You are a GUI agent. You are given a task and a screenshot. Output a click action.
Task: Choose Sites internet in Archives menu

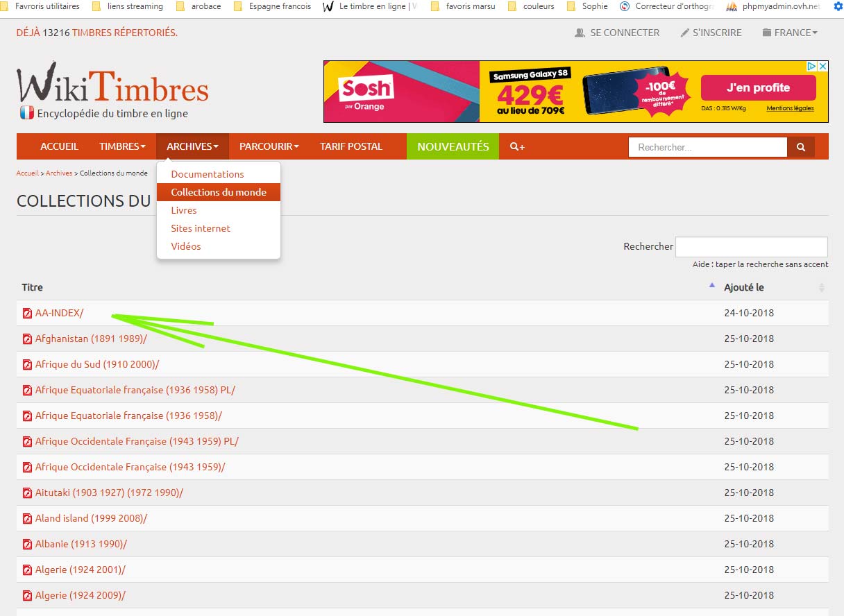(x=201, y=228)
